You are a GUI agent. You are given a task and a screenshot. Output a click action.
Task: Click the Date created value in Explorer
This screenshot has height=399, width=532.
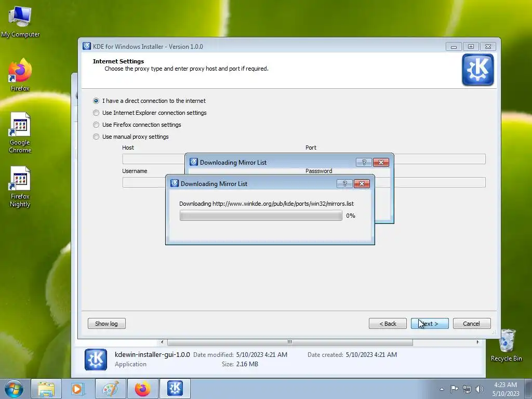pyautogui.click(x=371, y=354)
